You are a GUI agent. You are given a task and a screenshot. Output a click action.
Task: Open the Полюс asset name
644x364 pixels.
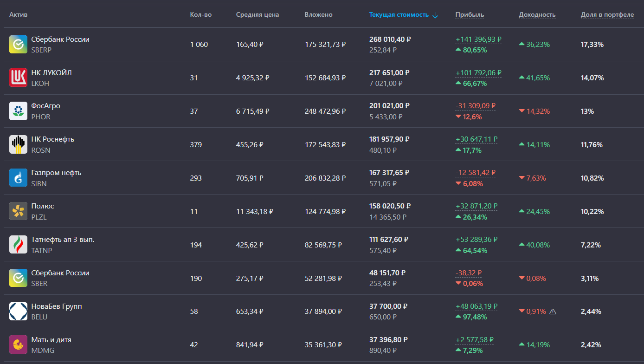pyautogui.click(x=43, y=206)
